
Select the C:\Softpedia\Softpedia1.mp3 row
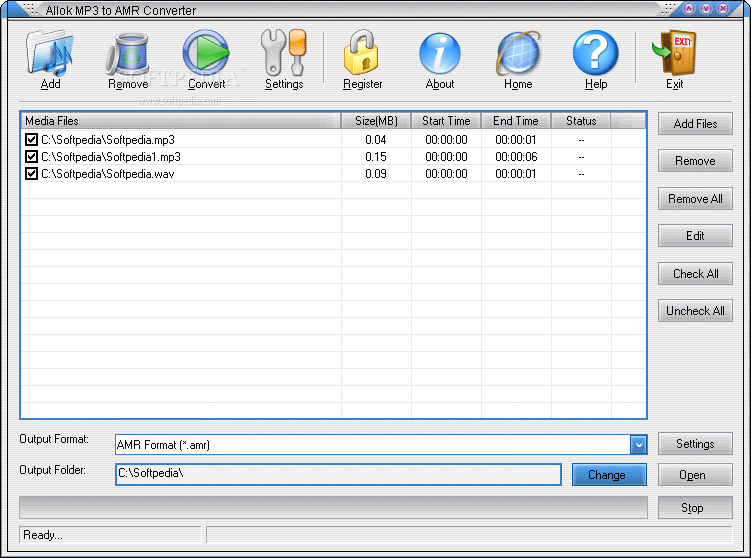tap(333, 157)
